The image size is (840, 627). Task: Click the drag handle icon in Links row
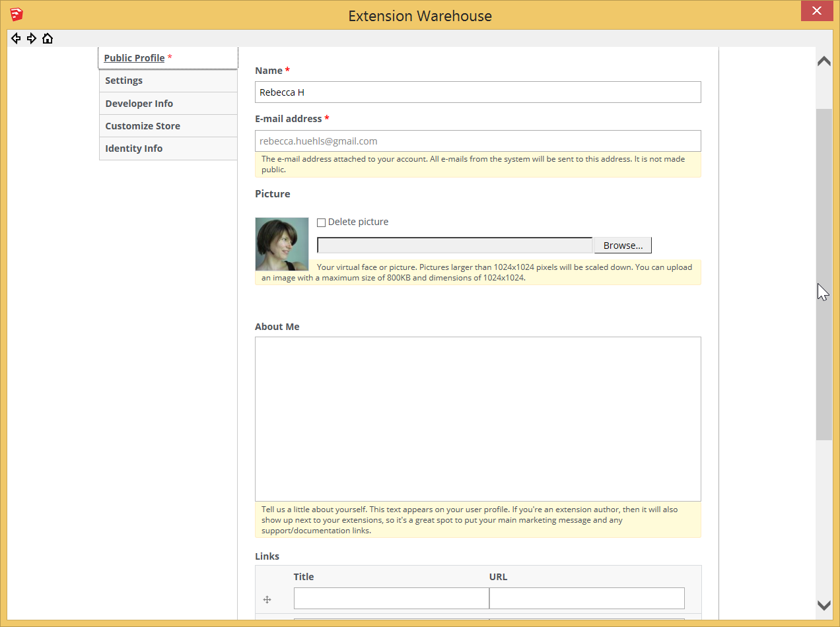coord(267,599)
